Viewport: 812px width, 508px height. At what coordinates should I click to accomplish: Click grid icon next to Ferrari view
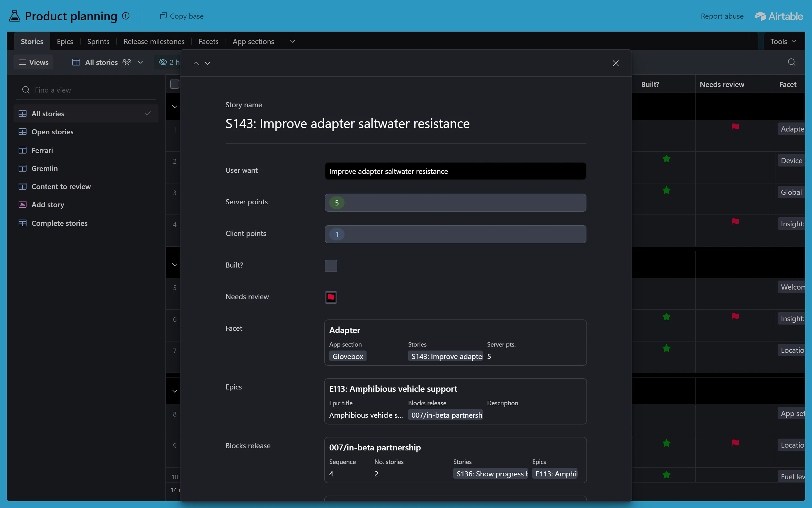click(23, 150)
